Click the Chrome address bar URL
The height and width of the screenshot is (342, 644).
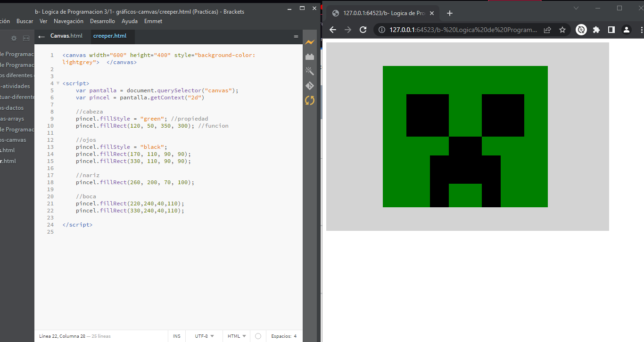(x=463, y=30)
